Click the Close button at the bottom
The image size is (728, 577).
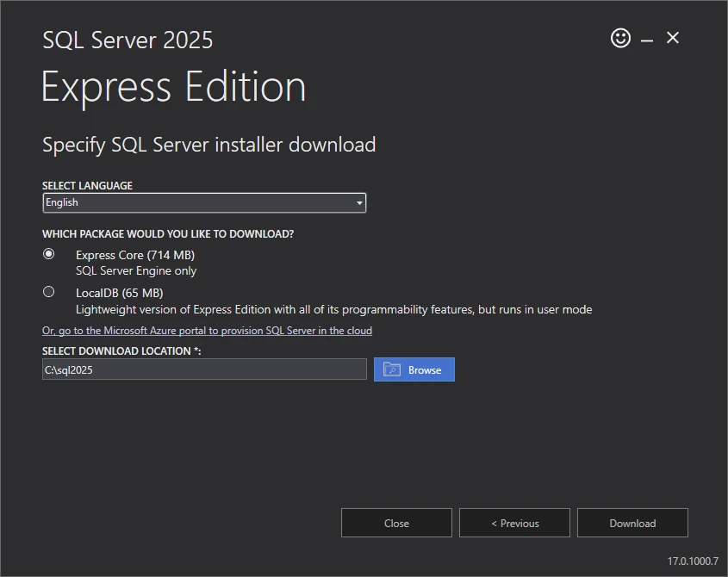396,523
